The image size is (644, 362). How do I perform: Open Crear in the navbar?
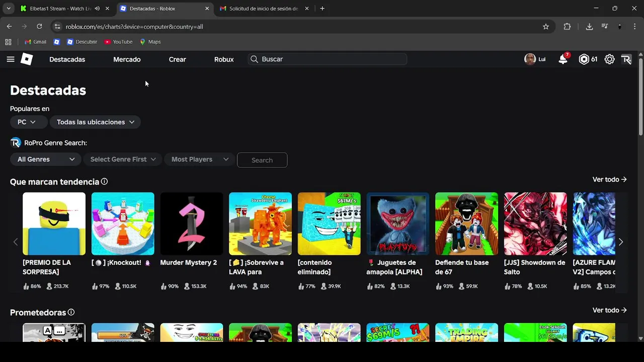tap(178, 59)
